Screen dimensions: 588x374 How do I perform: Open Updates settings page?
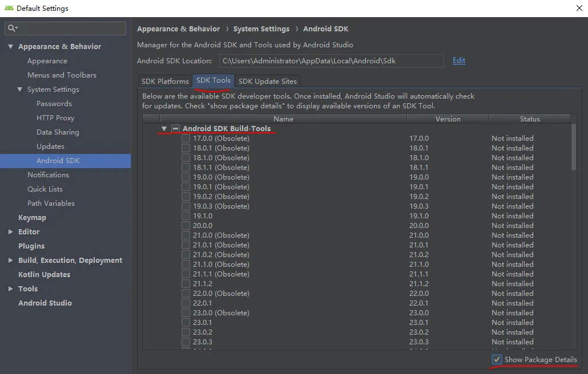coord(50,146)
